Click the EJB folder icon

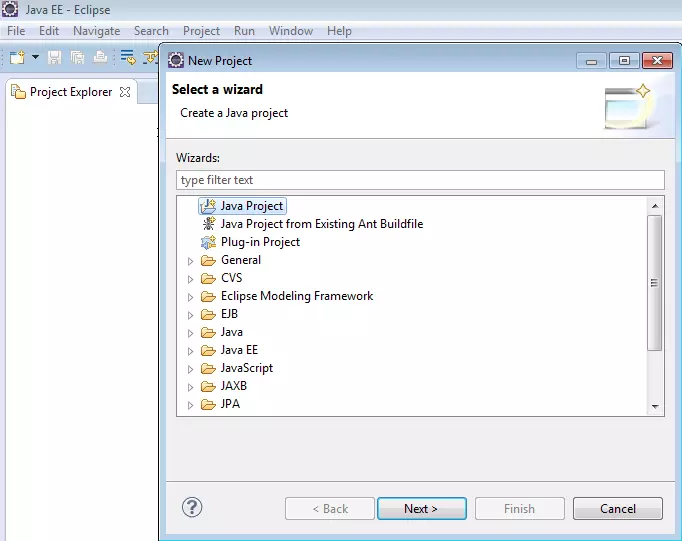point(208,314)
